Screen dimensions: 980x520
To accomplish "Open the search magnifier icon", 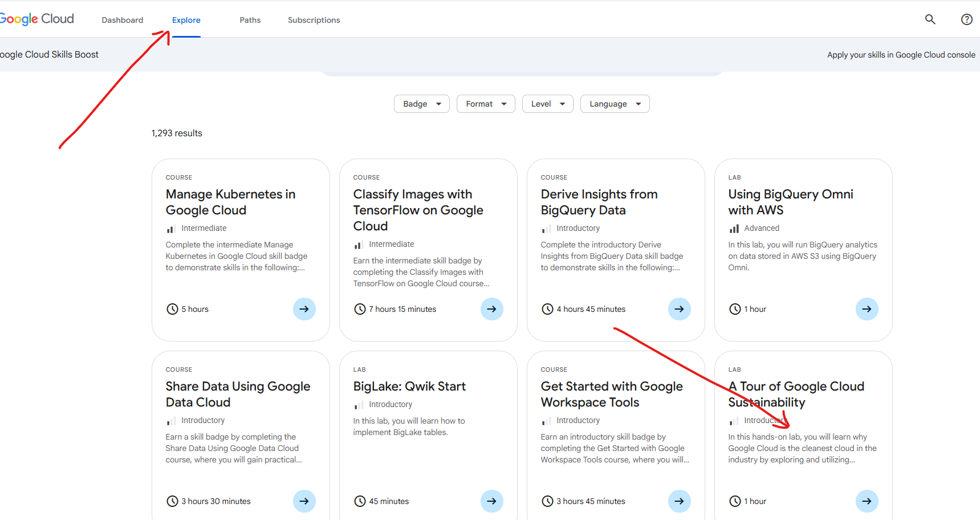I will [x=930, y=19].
